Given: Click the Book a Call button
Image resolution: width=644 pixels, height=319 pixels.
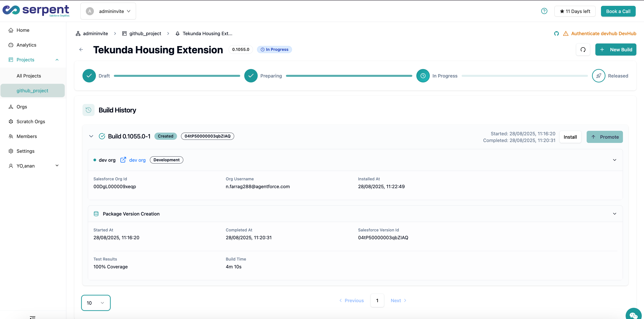Looking at the screenshot, I should coord(618,11).
